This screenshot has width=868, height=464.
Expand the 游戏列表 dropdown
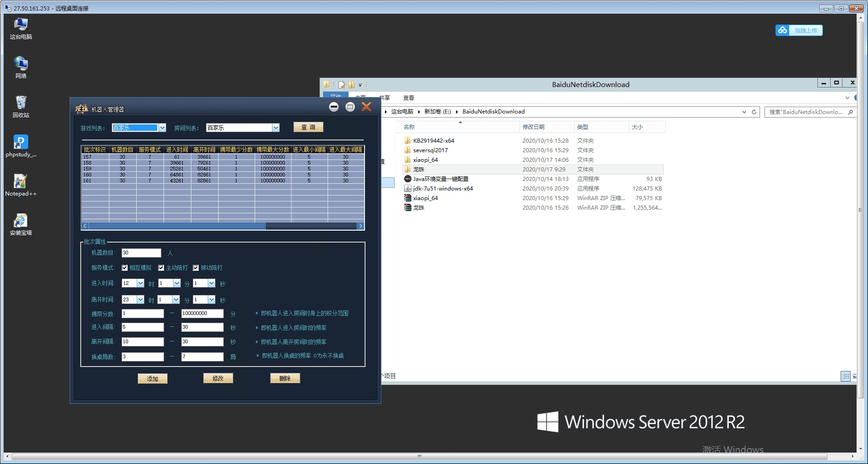pyautogui.click(x=162, y=128)
